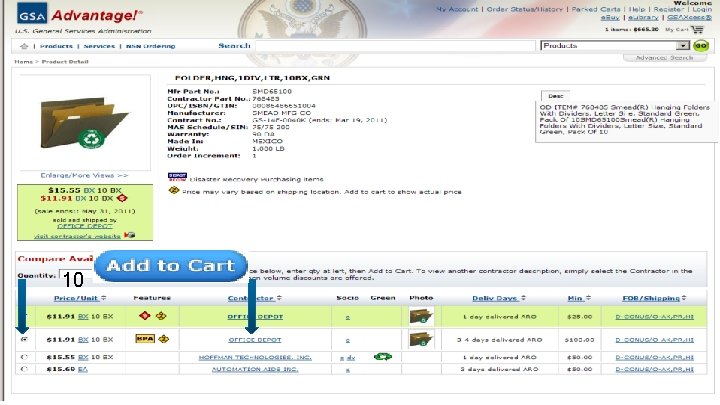
Task: Click the s dv socio link in Hoffman row
Action: [x=348, y=358]
